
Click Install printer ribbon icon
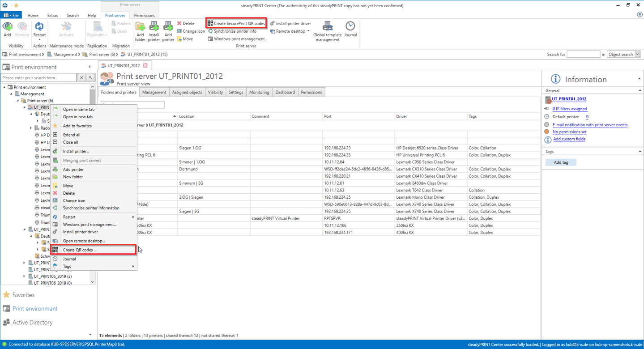[x=154, y=31]
